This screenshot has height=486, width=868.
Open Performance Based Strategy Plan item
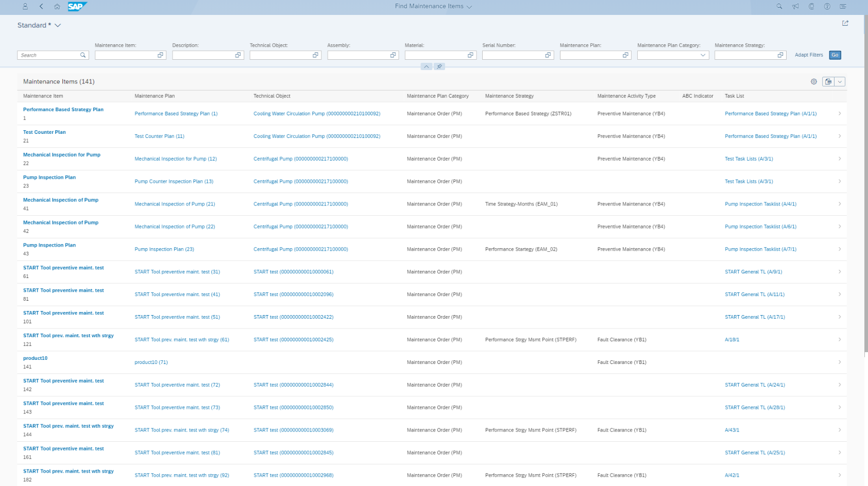click(63, 110)
